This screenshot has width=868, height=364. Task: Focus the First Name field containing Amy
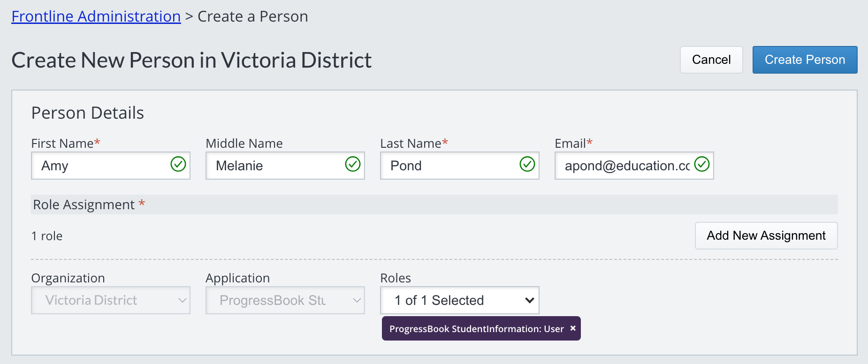[111, 166]
